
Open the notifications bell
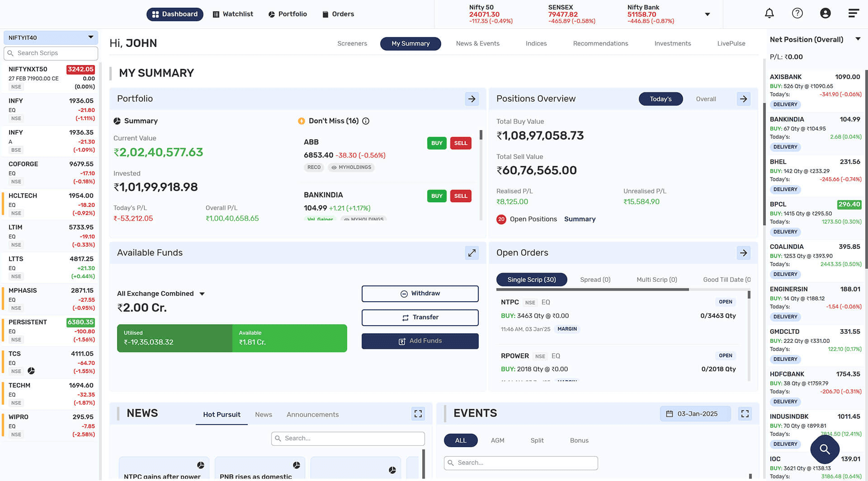point(769,14)
